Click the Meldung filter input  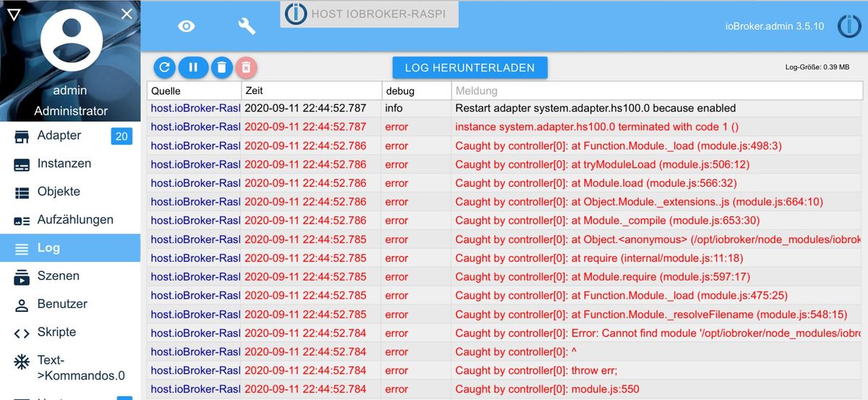tap(657, 90)
